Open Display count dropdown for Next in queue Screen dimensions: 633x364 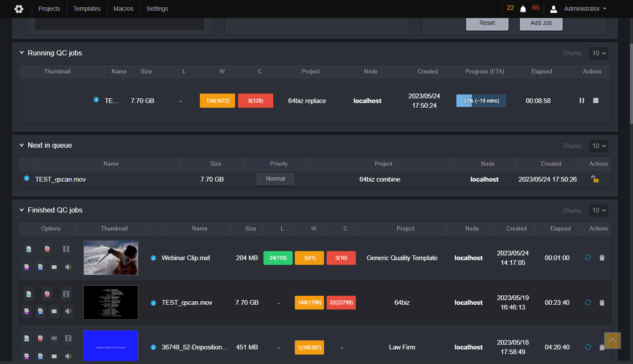pyautogui.click(x=599, y=146)
